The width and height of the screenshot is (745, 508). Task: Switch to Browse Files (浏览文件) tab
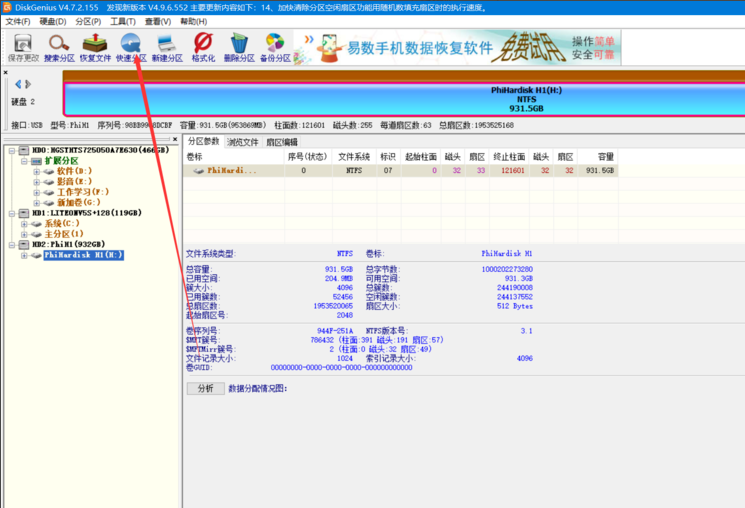[242, 142]
